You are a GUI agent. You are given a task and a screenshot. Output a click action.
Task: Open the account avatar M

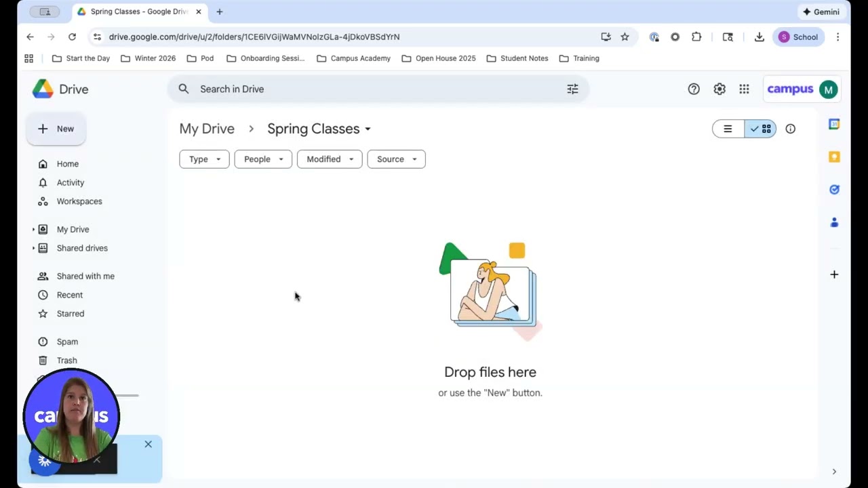(828, 89)
